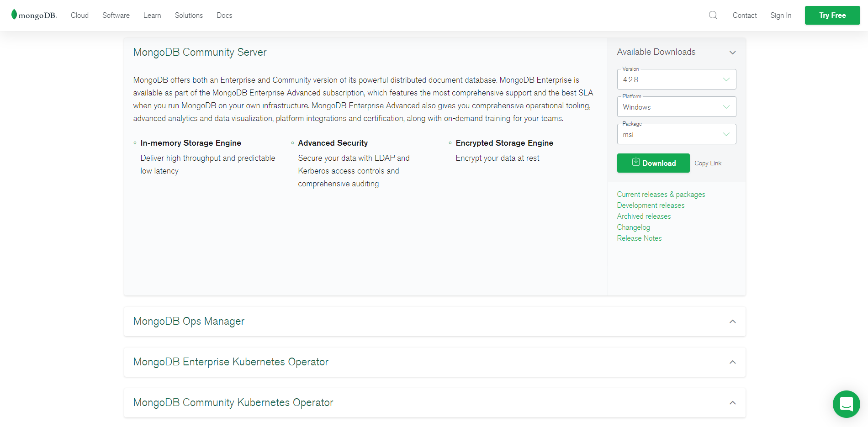868x427 pixels.
Task: Click the Try Free button
Action: click(x=832, y=15)
